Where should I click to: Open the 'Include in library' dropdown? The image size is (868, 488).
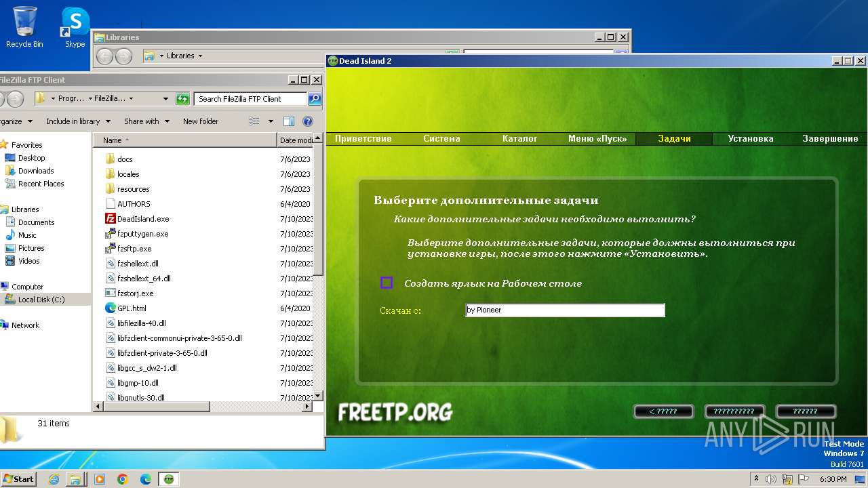(77, 121)
